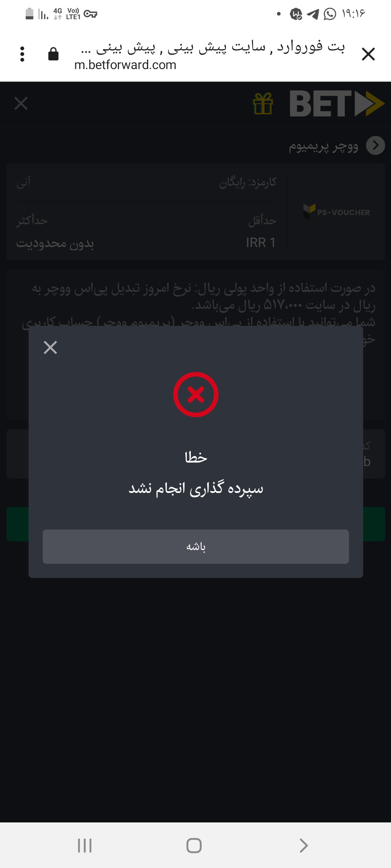Click the خطا error heading
391x868 pixels.
coord(196,458)
